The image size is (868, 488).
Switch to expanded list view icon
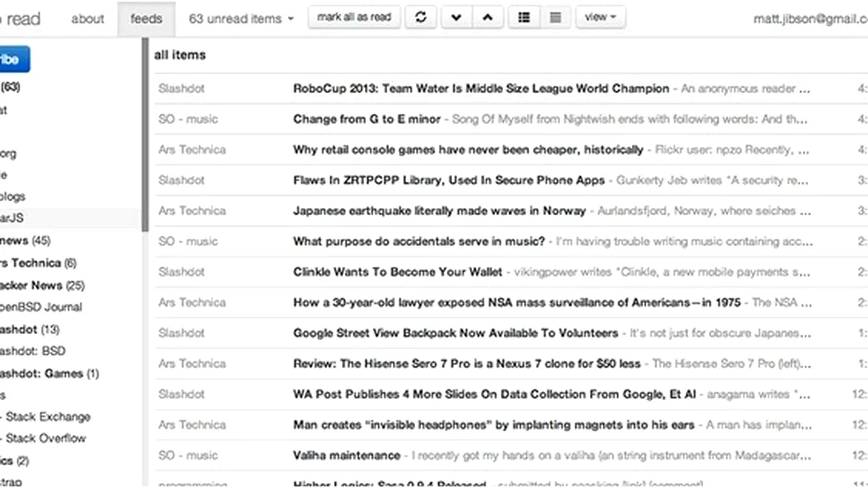click(x=523, y=17)
